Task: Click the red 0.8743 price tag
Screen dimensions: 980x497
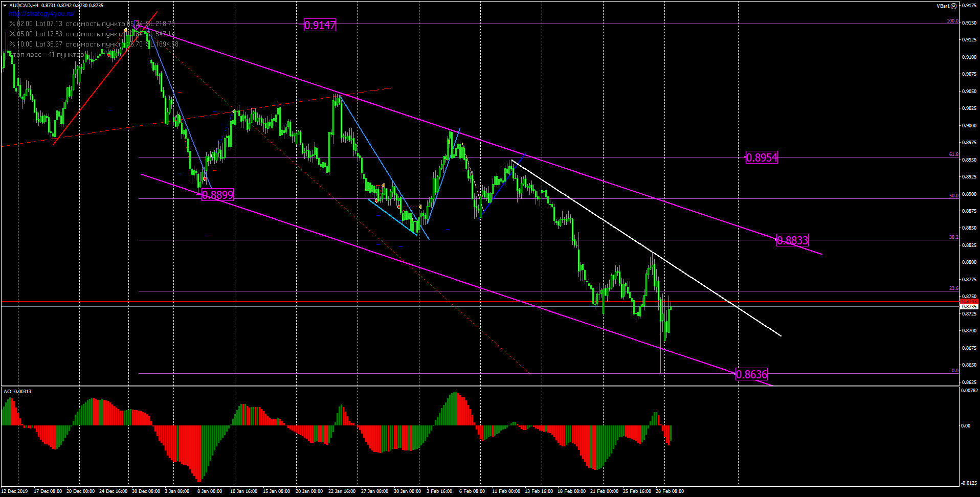Action: click(969, 301)
